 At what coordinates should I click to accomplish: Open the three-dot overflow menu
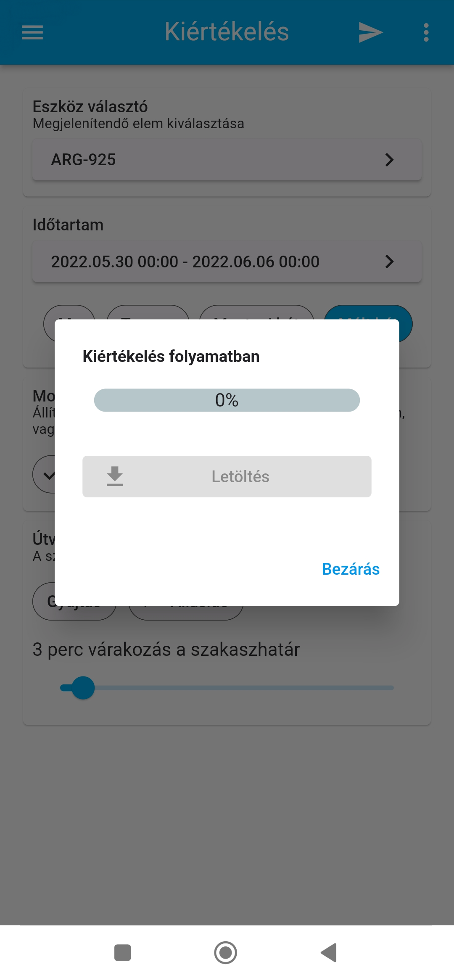coord(426,32)
